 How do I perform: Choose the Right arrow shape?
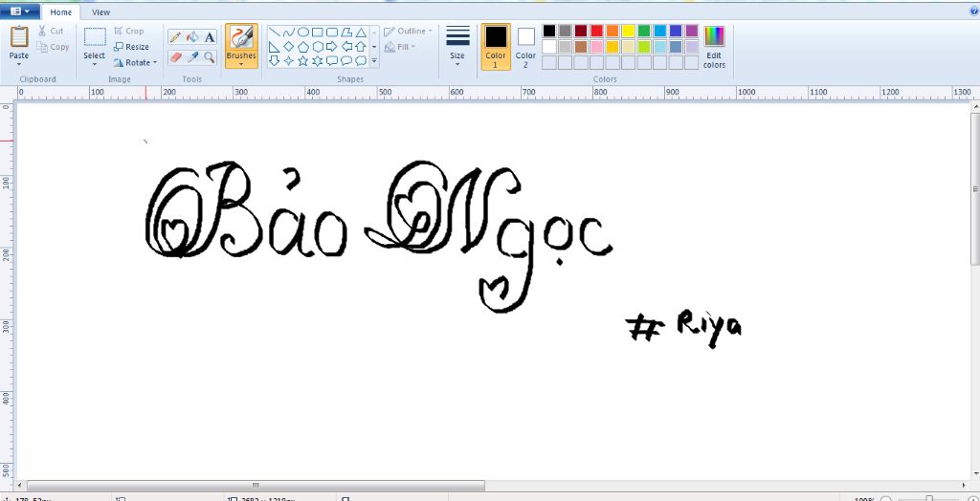point(332,46)
